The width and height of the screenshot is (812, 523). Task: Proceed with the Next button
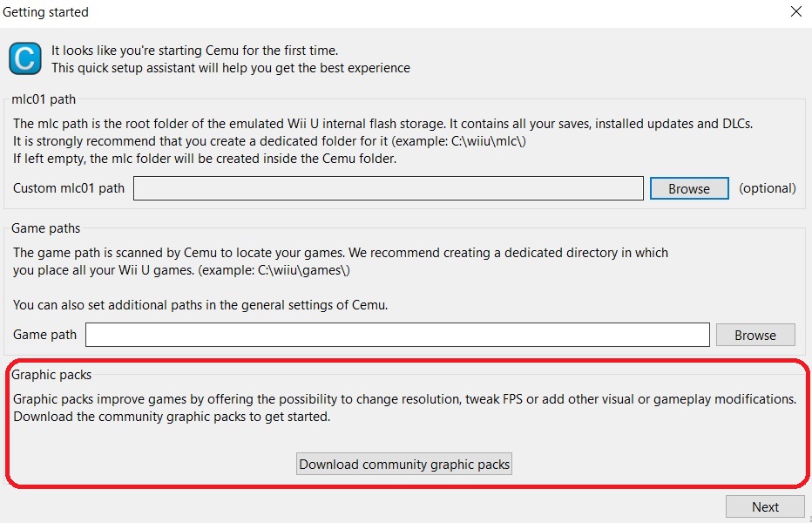click(x=765, y=506)
